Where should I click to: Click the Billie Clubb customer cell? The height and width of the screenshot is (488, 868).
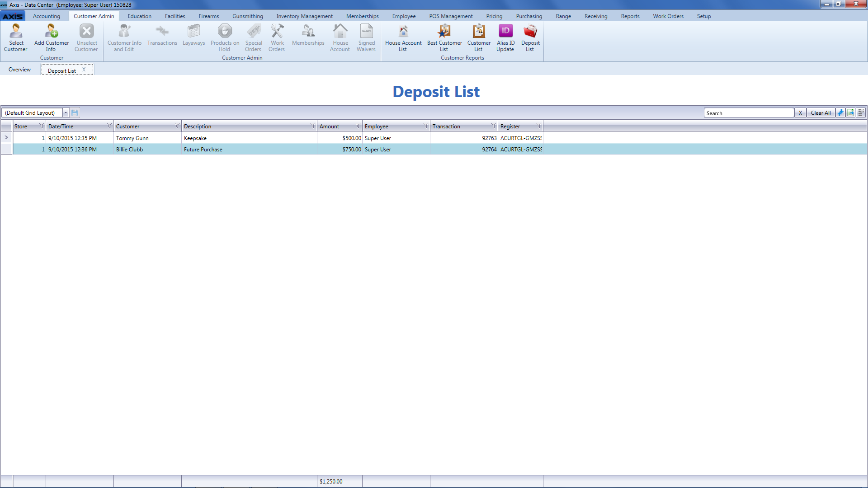(x=147, y=150)
